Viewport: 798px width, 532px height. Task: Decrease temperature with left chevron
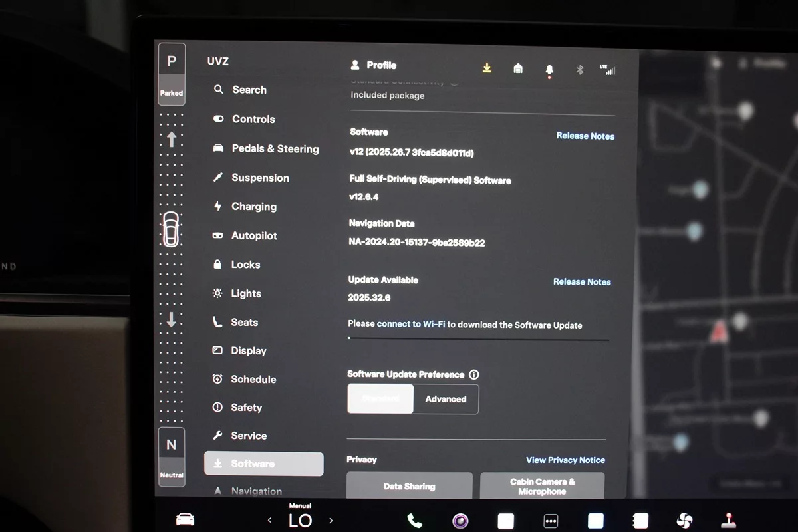pyautogui.click(x=269, y=521)
